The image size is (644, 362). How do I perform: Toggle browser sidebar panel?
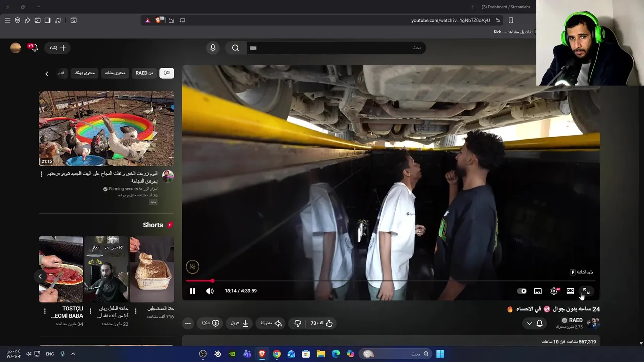pos(47,20)
